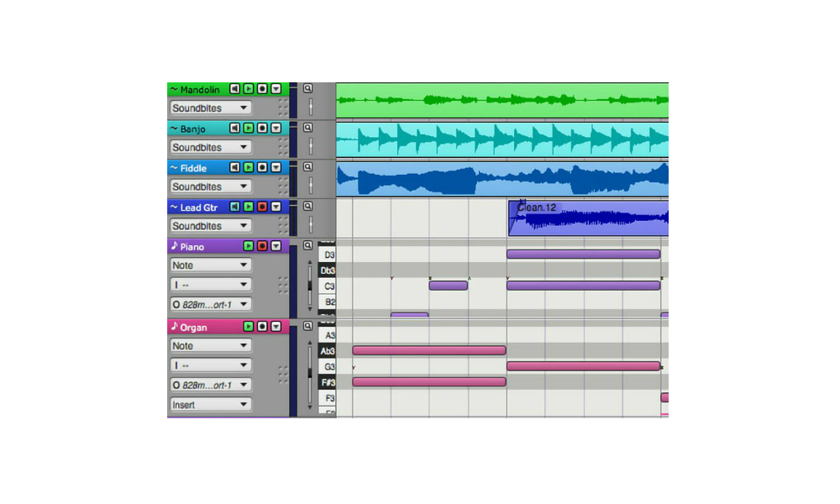Viewport: 840px width, 504px height.
Task: Open Organ track's input 'I --' dropdown
Action: coord(210,365)
